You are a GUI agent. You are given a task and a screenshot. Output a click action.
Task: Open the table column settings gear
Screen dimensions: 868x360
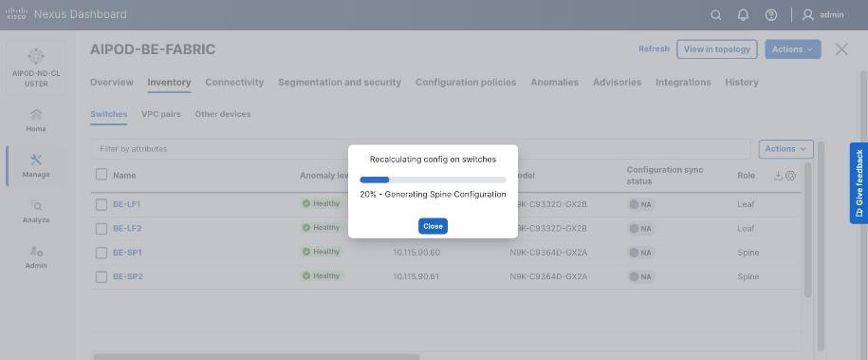click(x=790, y=176)
